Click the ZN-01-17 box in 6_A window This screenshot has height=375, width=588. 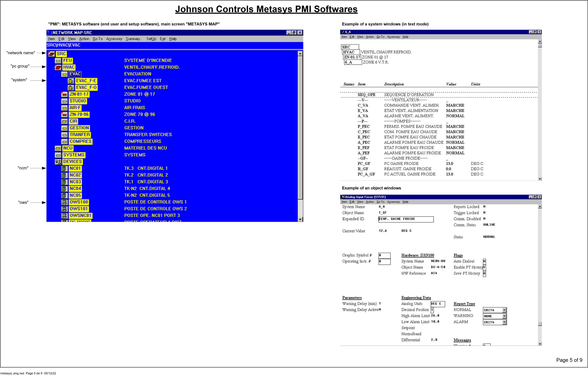(x=352, y=57)
